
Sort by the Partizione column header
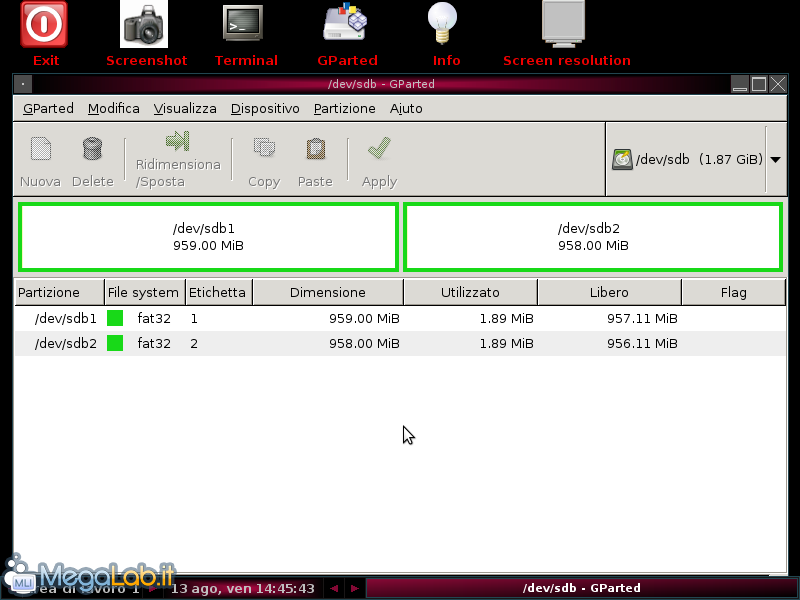[x=60, y=292]
